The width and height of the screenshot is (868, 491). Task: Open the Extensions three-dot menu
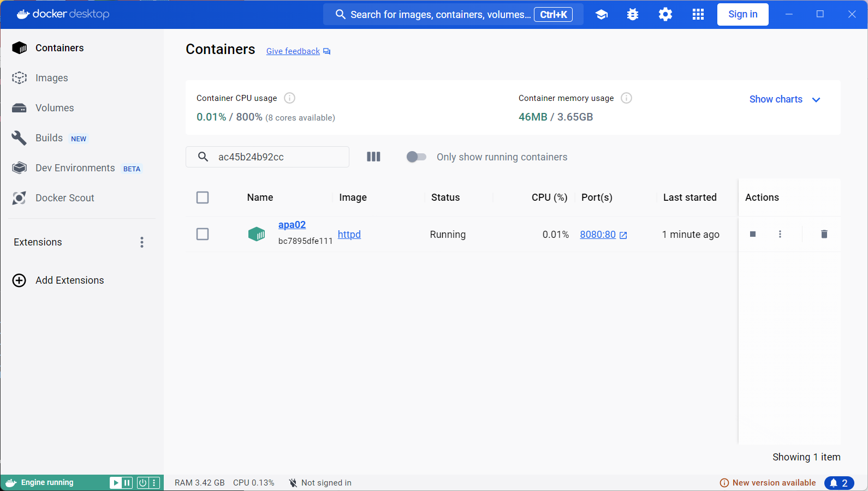[142, 242]
